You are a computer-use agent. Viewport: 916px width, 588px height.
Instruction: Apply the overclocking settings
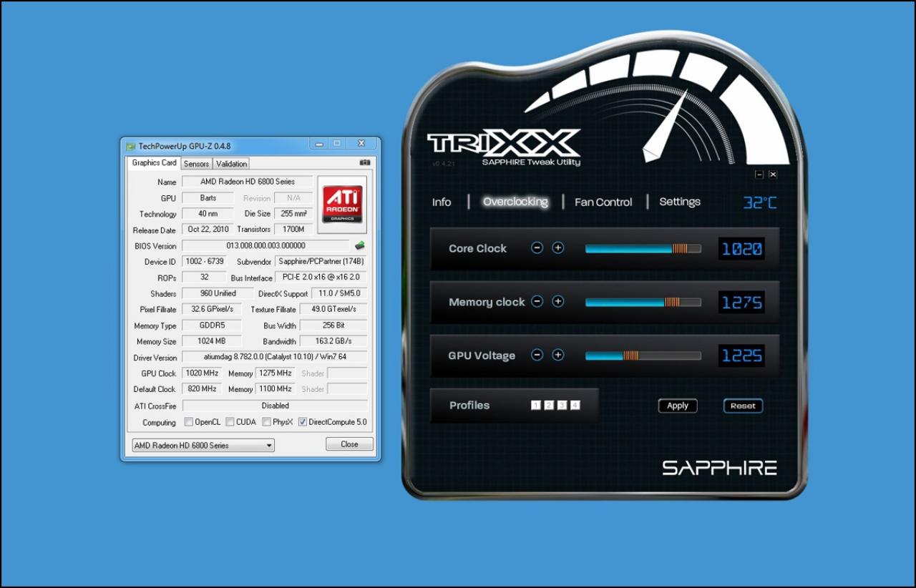[678, 406]
